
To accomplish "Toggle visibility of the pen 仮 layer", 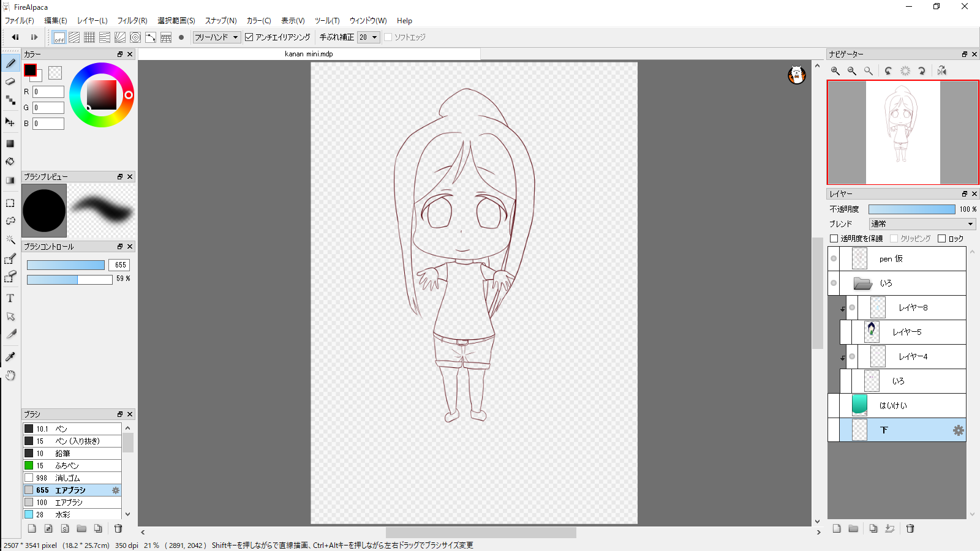I will [834, 258].
